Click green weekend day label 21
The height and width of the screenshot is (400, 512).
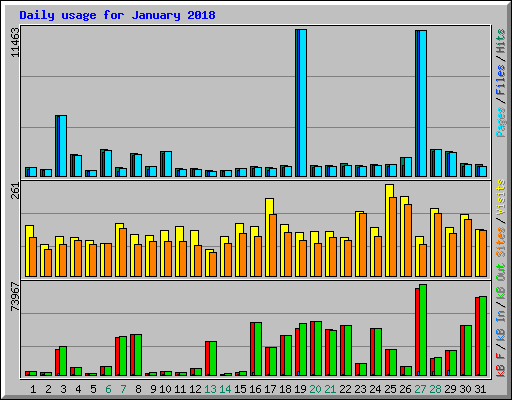(330, 389)
